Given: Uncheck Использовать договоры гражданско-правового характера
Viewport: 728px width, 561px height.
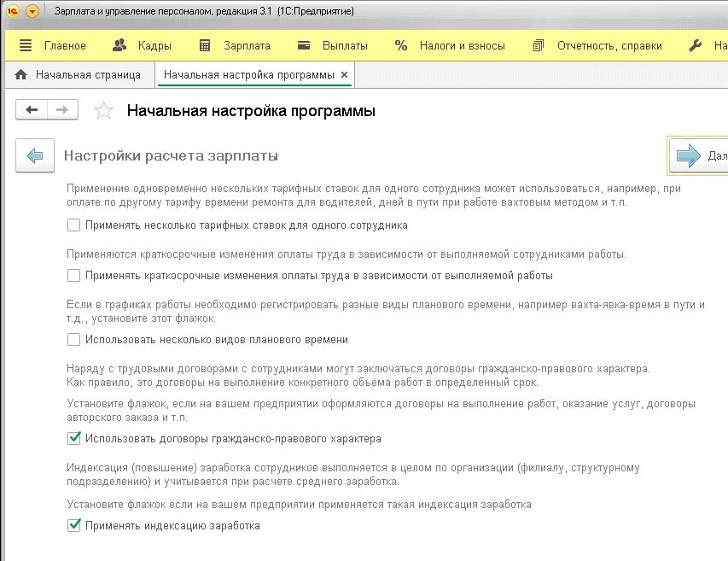Looking at the screenshot, I should 73,438.
